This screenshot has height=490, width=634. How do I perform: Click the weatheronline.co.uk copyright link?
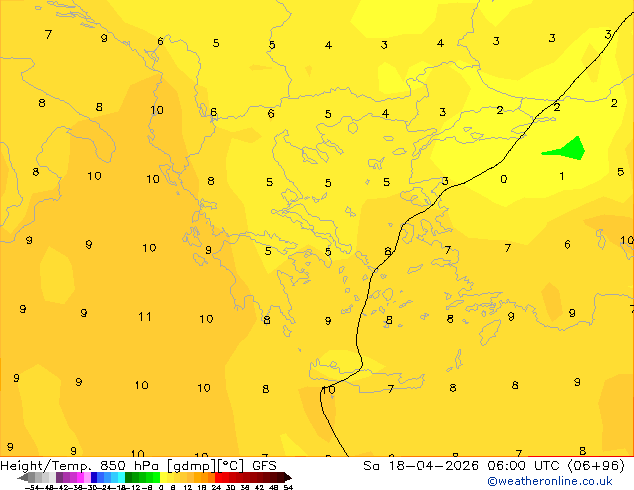pos(550,481)
